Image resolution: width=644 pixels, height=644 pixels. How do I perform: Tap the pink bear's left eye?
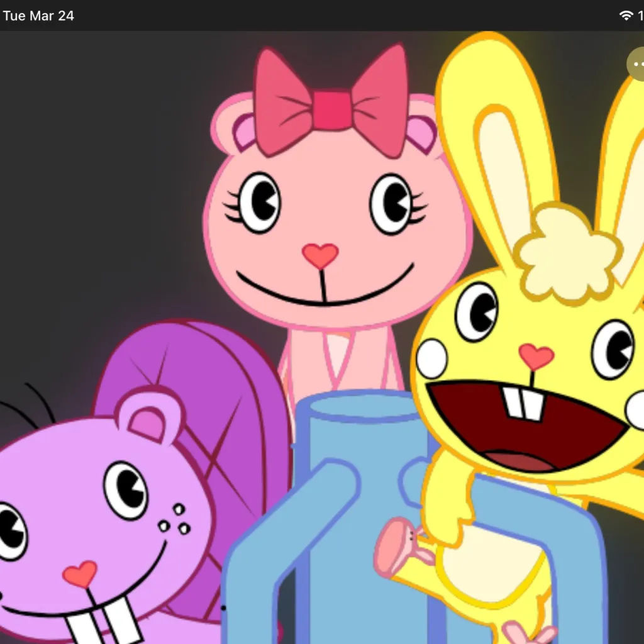click(259, 203)
